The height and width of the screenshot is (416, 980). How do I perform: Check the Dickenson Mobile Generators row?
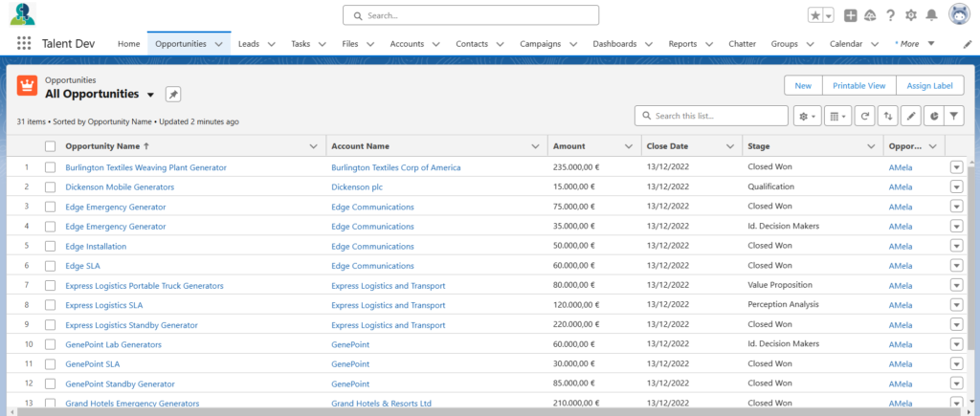[50, 186]
